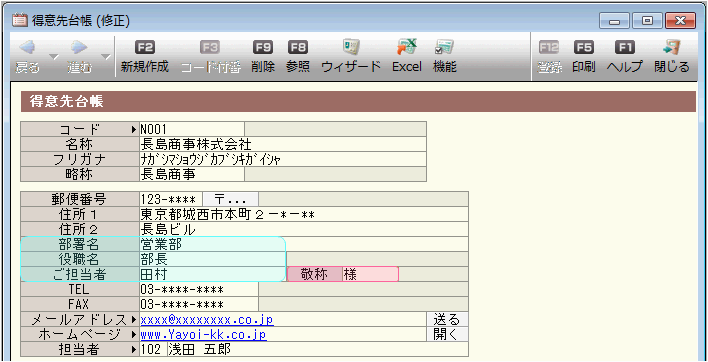
Task: Click the 住所2 field 長島ビル
Action: [x=304, y=229]
